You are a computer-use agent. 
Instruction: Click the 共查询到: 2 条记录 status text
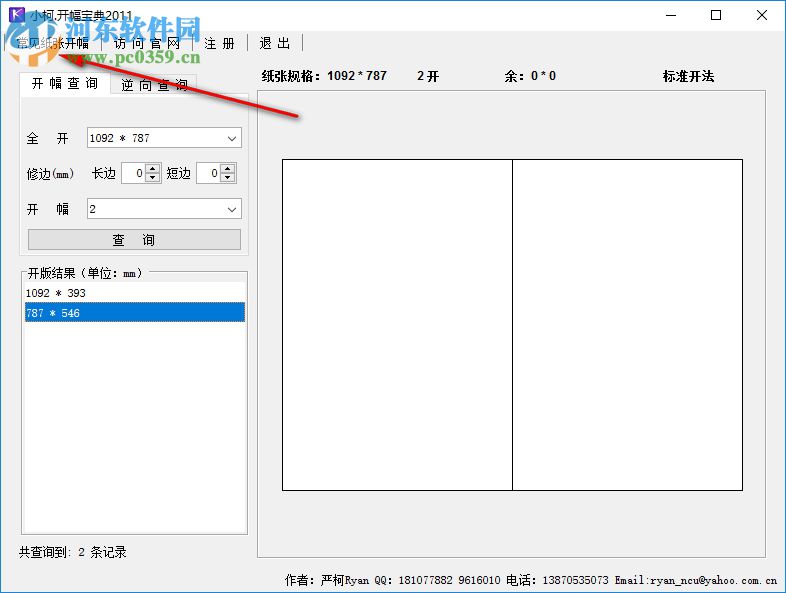coord(73,552)
